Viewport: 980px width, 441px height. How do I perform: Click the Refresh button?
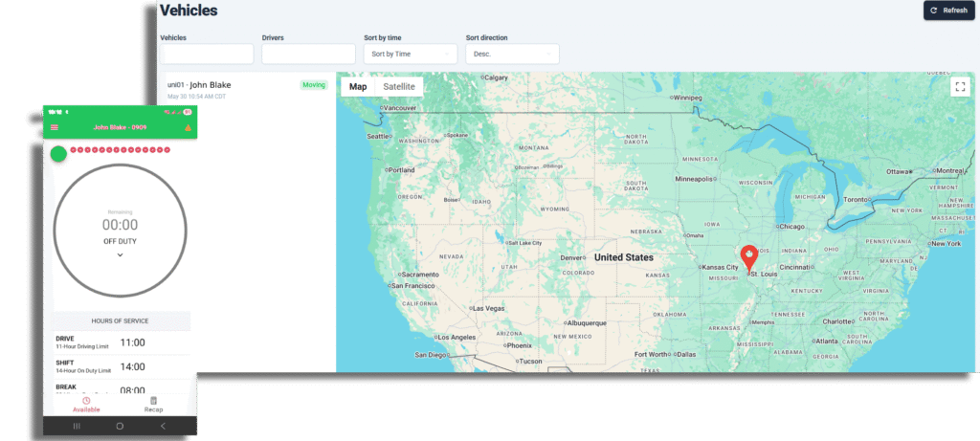pos(948,11)
